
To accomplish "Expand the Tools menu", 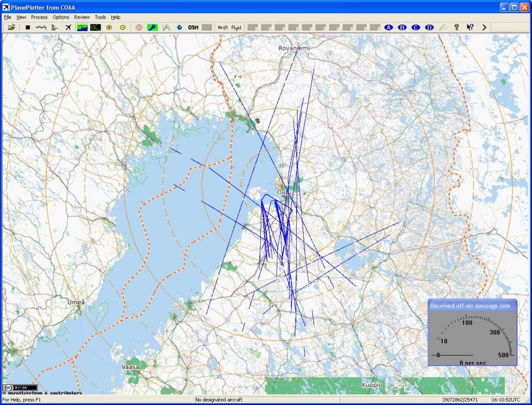I will pyautogui.click(x=100, y=17).
